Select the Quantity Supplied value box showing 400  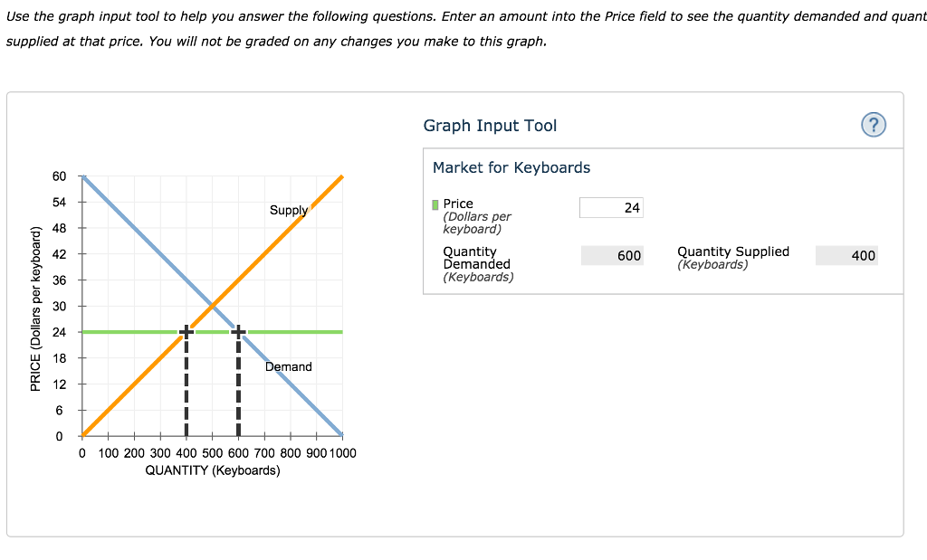(x=846, y=255)
